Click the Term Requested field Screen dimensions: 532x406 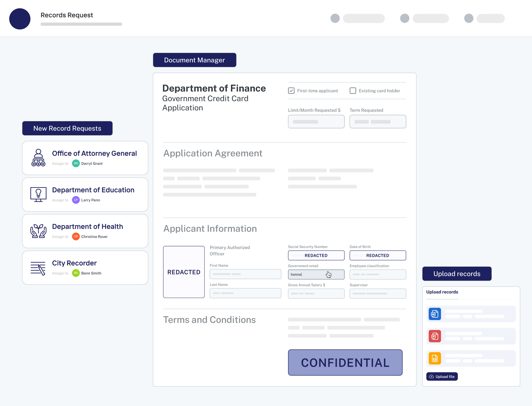[x=377, y=122]
